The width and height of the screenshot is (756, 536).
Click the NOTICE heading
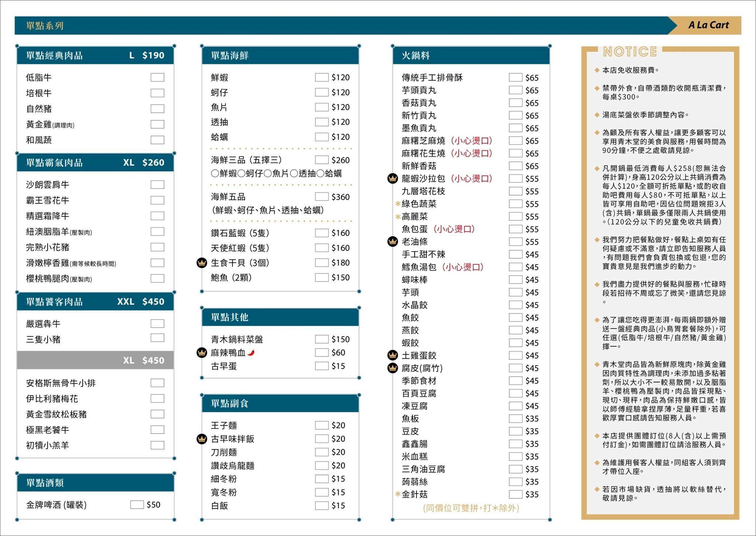pos(630,51)
